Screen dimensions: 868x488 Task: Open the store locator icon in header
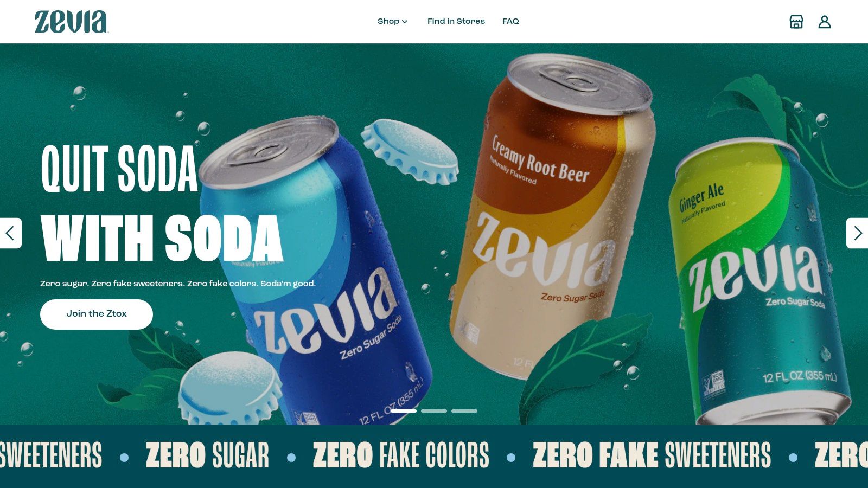[x=796, y=22]
